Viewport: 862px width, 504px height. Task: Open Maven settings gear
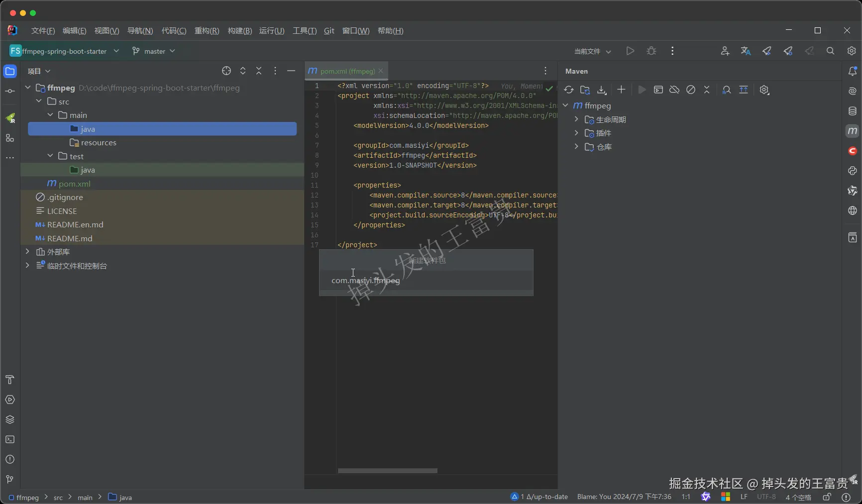764,90
